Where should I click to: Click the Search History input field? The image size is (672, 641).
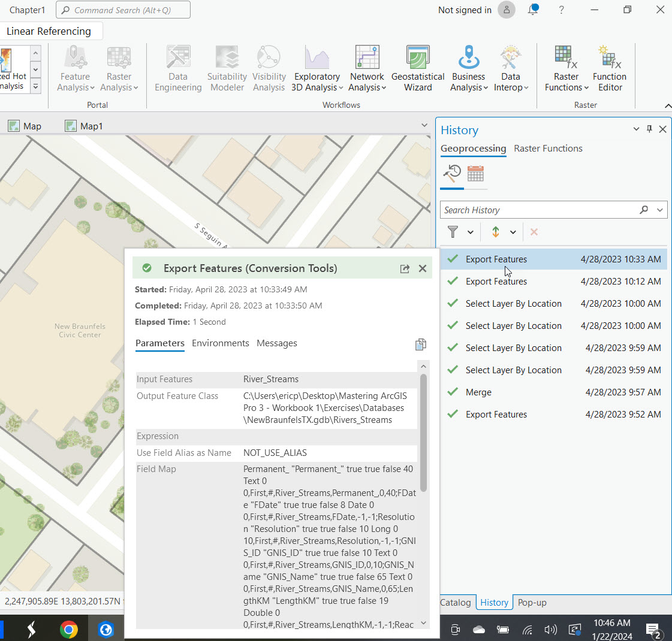coord(540,210)
